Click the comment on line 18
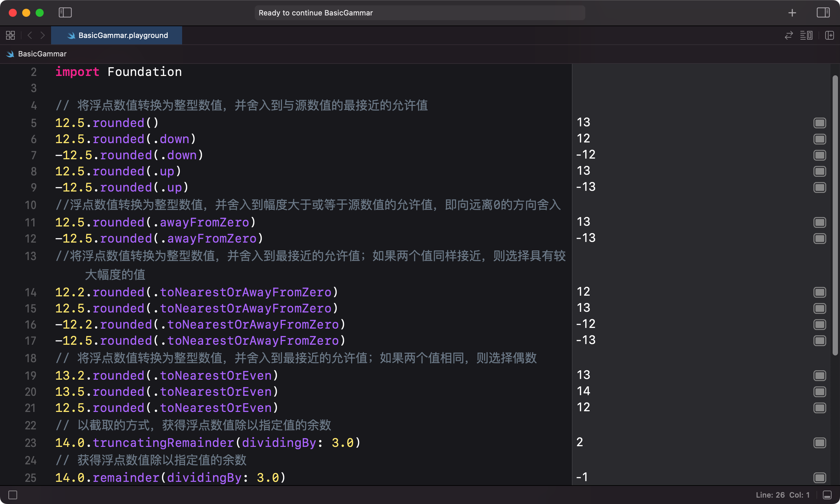840x504 pixels. tap(296, 358)
